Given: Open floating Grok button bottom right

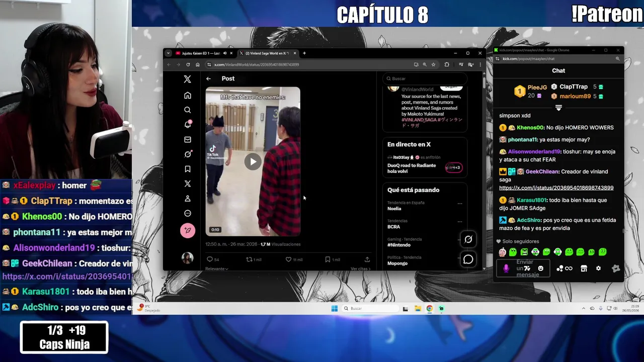Looking at the screenshot, I should pos(468,240).
